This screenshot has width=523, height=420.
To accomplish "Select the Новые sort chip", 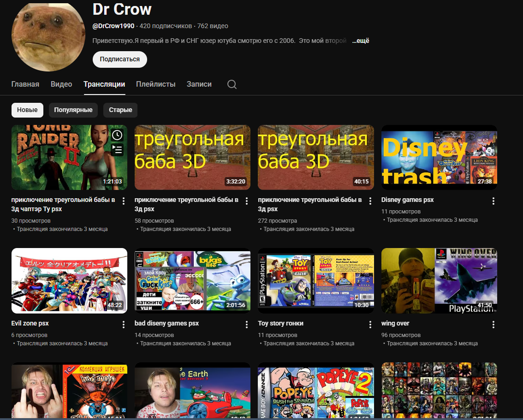I will 27,110.
